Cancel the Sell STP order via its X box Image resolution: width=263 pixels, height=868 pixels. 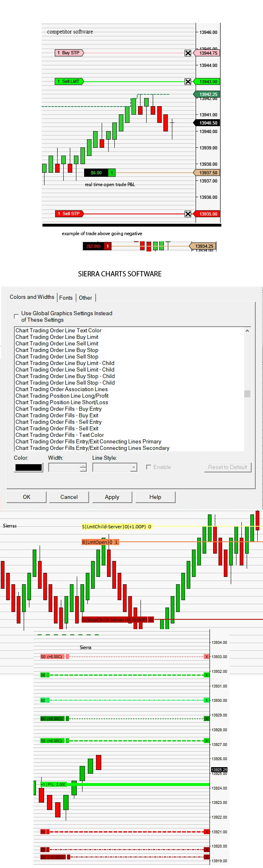click(188, 214)
